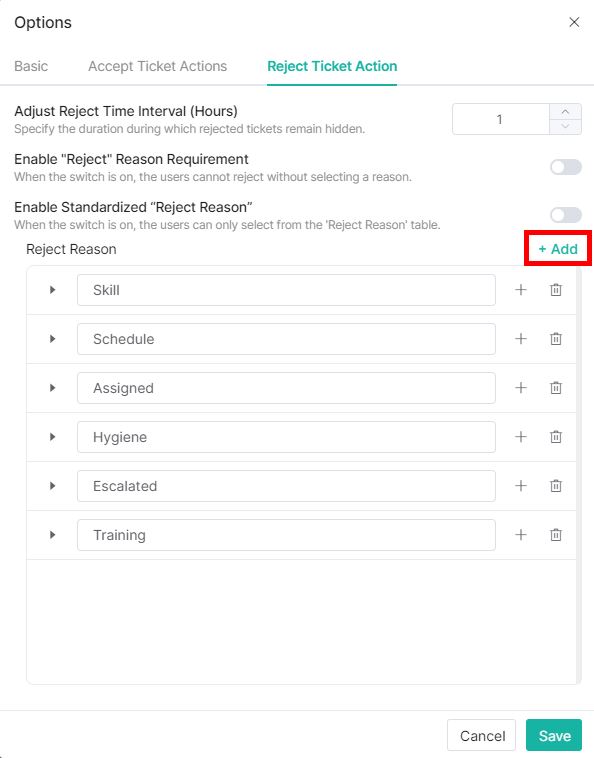Decrease the reject time interval value
594x758 pixels.
(x=565, y=127)
